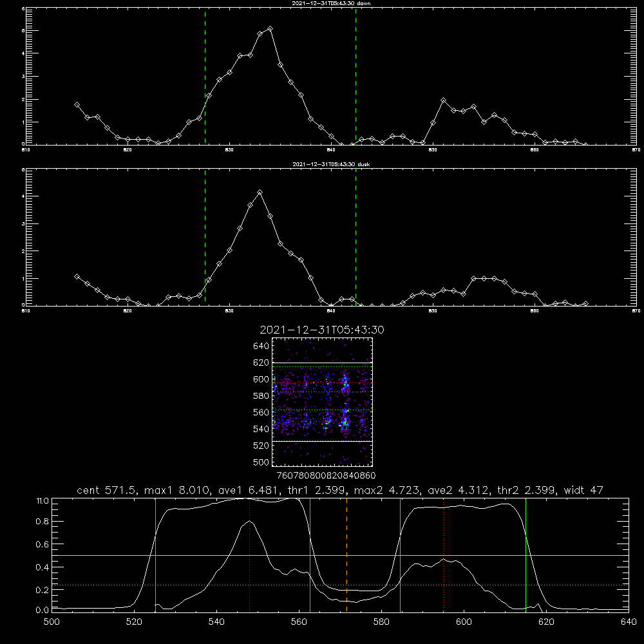Click the timestamp title above the heatmap
644x644 pixels.
click(x=322, y=330)
